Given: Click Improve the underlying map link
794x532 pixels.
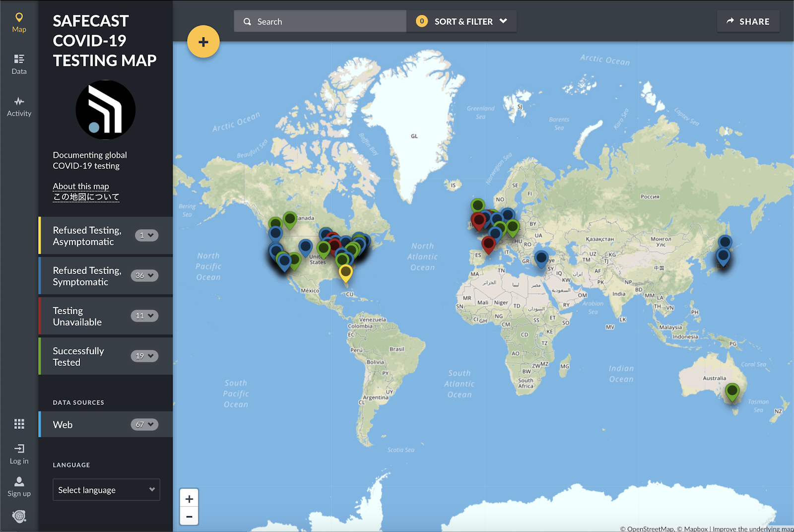Looking at the screenshot, I should [753, 529].
